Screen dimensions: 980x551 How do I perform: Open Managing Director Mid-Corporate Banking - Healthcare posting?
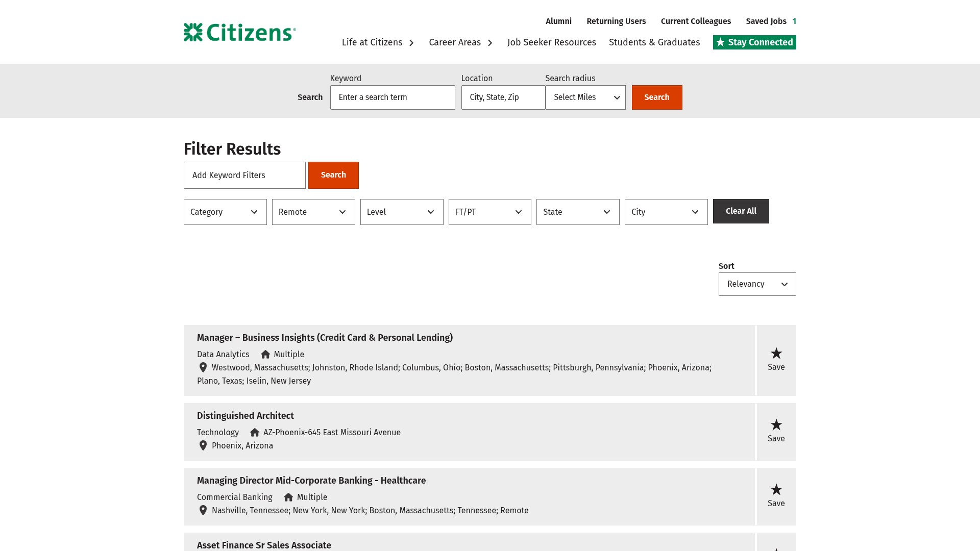311,481
